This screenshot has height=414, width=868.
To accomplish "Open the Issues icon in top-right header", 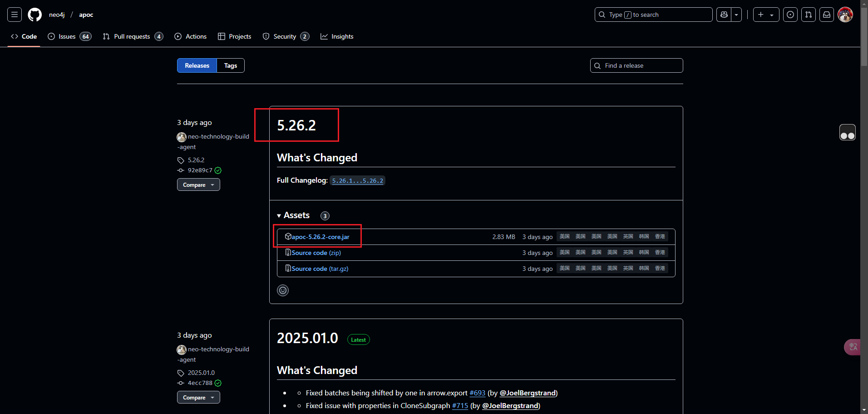I will [790, 15].
